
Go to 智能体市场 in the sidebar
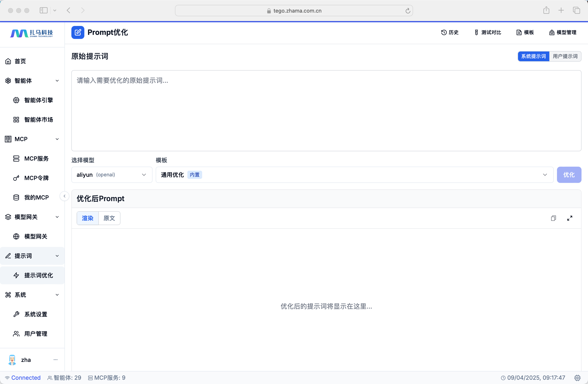pos(39,120)
